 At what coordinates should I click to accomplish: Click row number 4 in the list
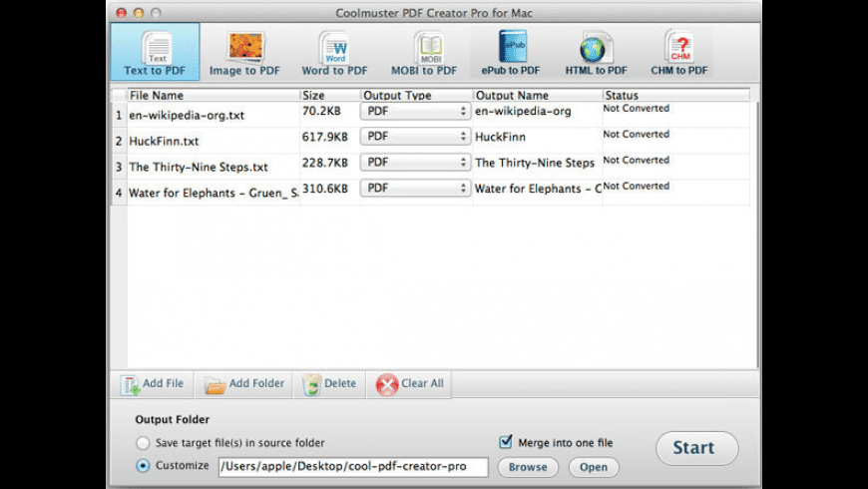[119, 193]
